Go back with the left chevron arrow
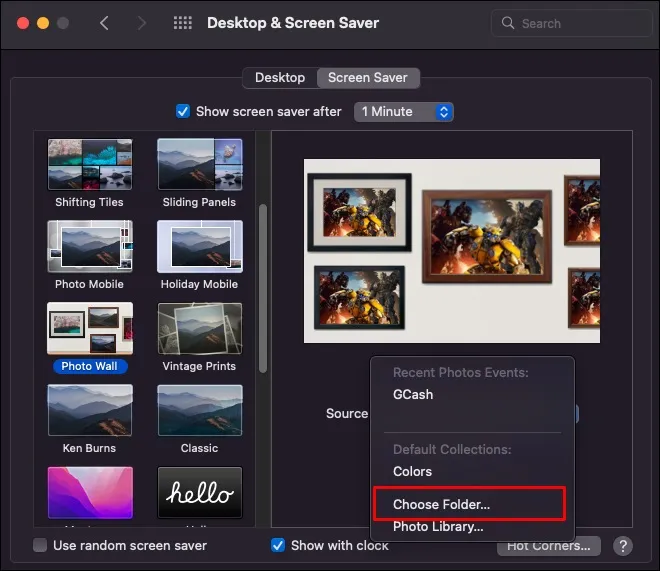 tap(104, 23)
